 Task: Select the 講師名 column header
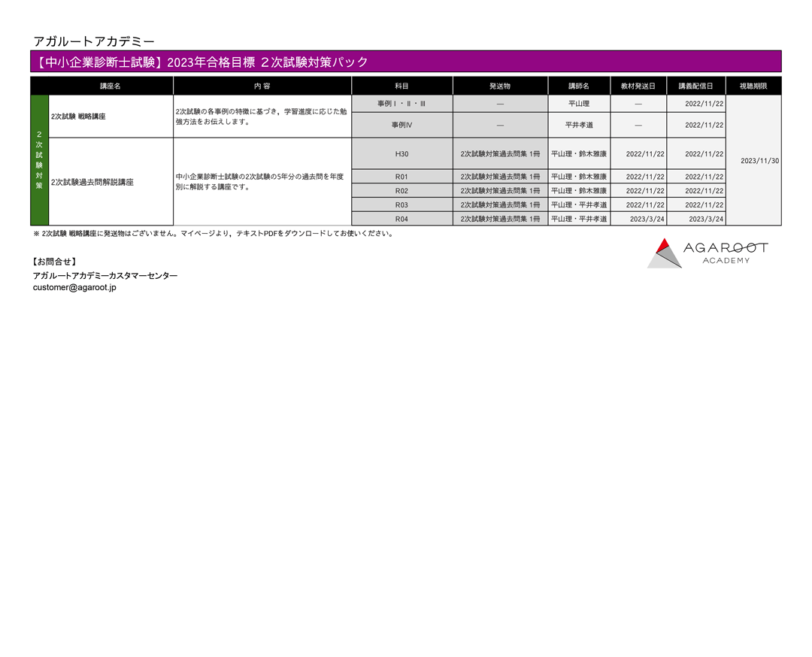coord(578,86)
